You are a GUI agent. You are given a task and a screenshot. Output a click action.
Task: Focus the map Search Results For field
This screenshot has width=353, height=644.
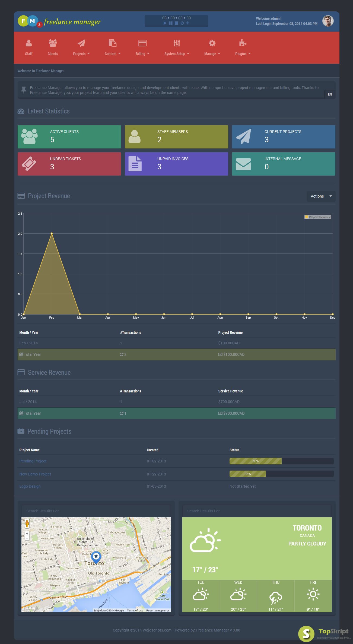[96, 511]
